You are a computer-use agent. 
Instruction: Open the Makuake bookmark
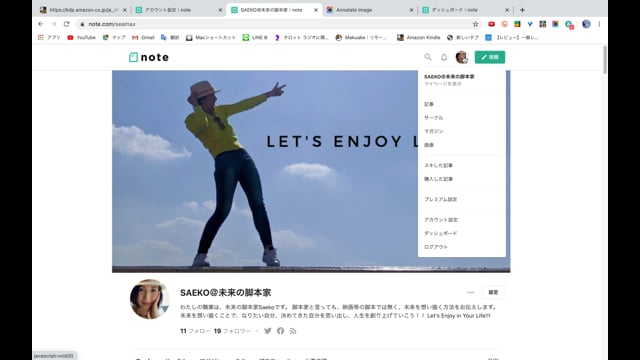[x=361, y=37]
